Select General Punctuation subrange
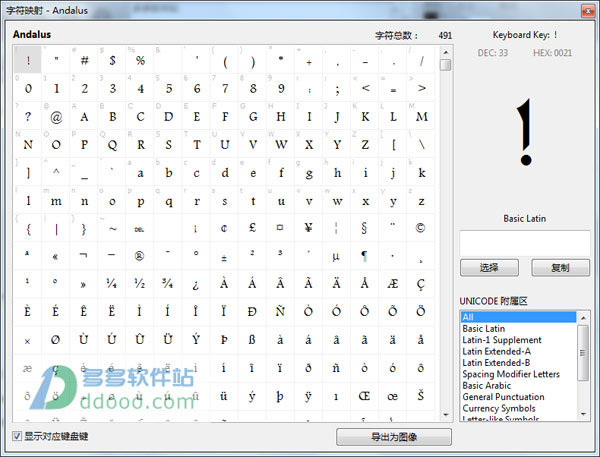This screenshot has height=457, width=600. (x=518, y=397)
